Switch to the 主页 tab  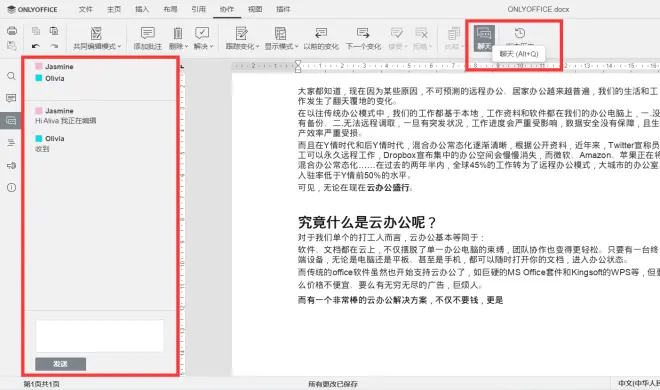[x=114, y=9]
